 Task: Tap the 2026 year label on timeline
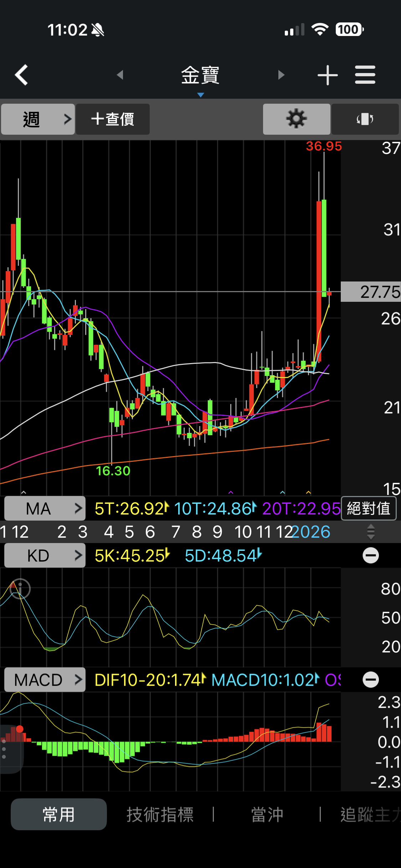coord(311,532)
